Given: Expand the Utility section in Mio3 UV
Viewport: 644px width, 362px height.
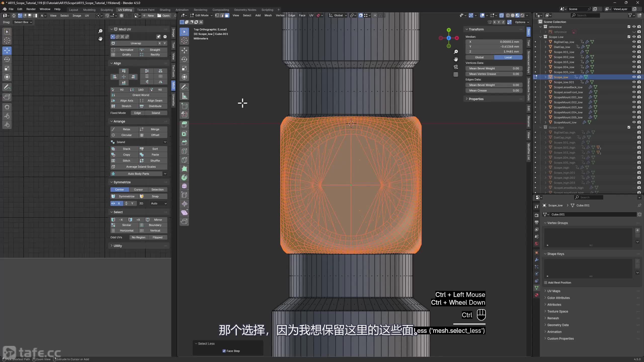Looking at the screenshot, I should (x=117, y=246).
